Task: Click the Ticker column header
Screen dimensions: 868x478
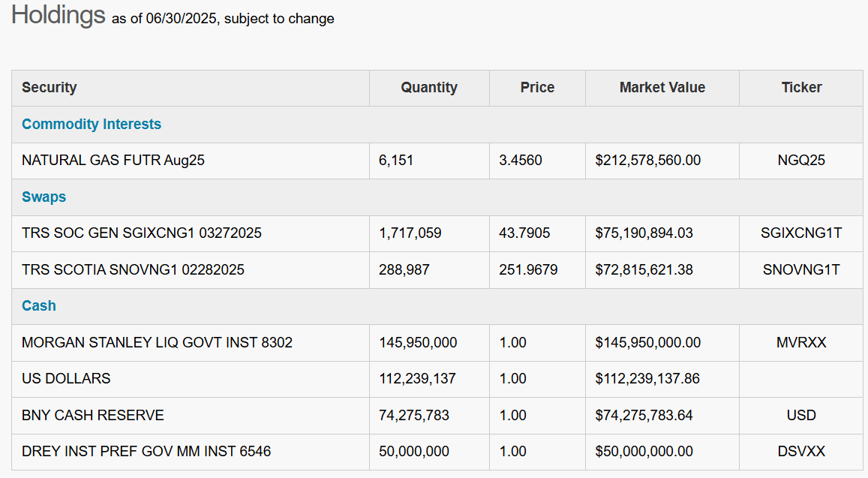Action: pos(801,88)
